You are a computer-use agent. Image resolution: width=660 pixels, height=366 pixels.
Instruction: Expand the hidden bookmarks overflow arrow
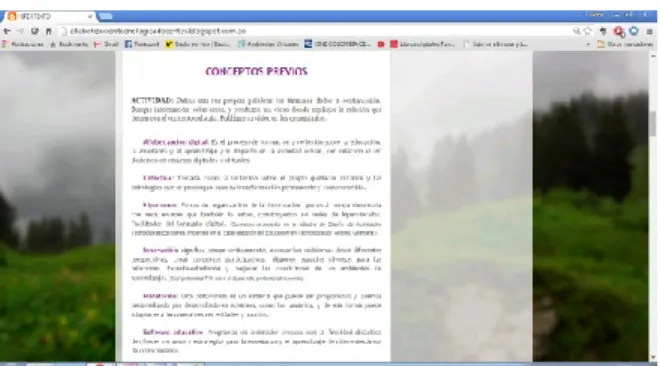[588, 44]
